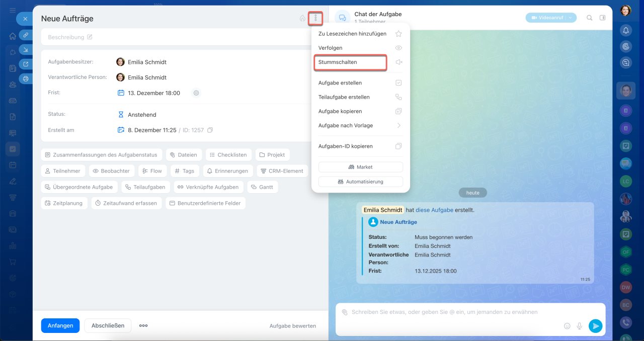This screenshot has height=341, width=644.
Task: Open deadline settings gear next to Frist
Action: click(196, 93)
